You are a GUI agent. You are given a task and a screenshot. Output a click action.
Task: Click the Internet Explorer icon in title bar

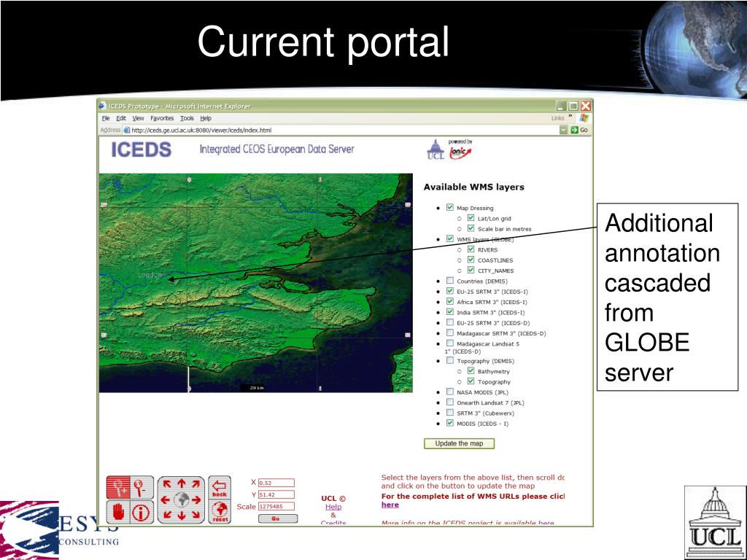[x=102, y=106]
